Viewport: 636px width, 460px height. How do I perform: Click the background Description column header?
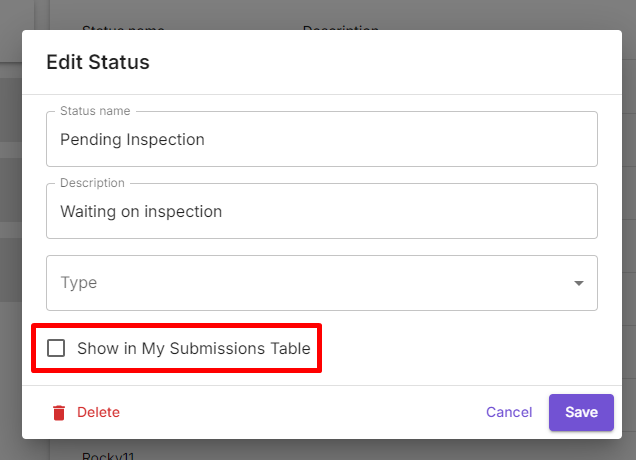click(340, 27)
